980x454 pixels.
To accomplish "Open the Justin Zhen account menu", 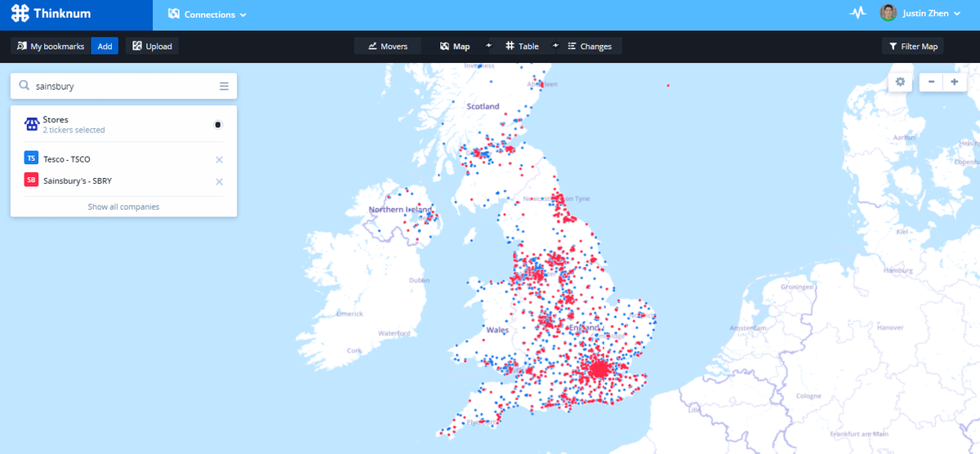I will (933, 13).
